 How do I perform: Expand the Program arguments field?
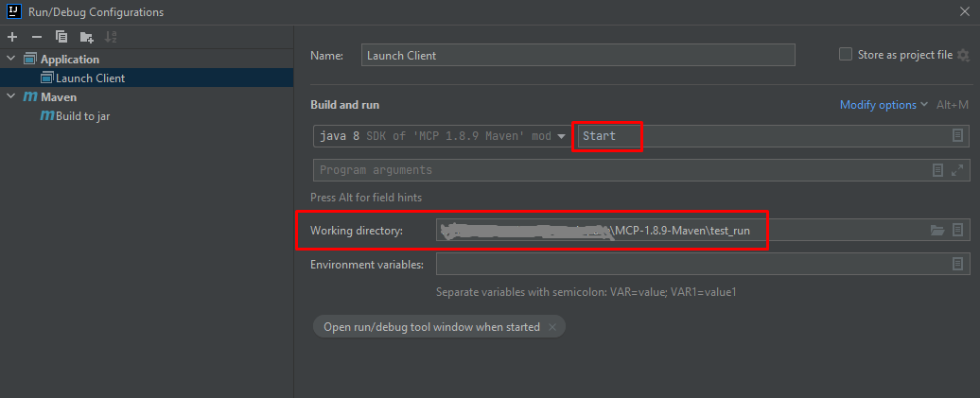point(957,170)
